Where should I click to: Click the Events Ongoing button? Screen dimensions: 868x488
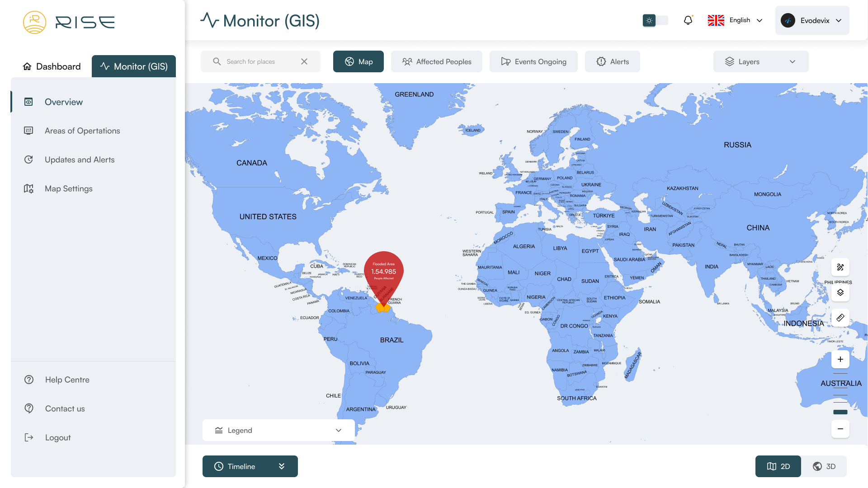[x=533, y=61]
